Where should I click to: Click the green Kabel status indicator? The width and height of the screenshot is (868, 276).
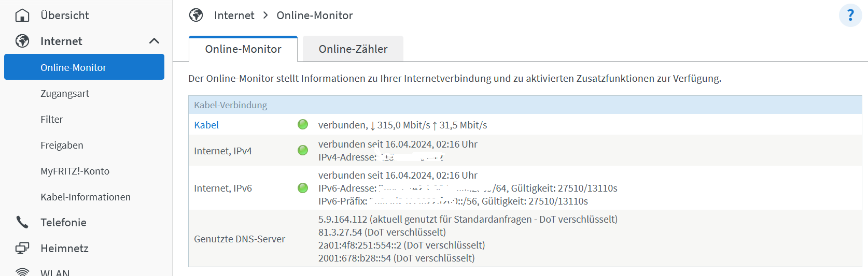tap(303, 124)
